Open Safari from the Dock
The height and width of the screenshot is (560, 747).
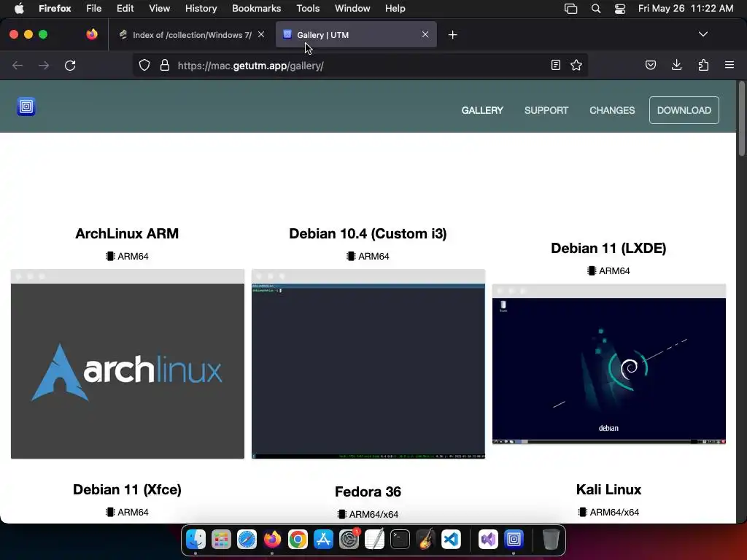247,540
